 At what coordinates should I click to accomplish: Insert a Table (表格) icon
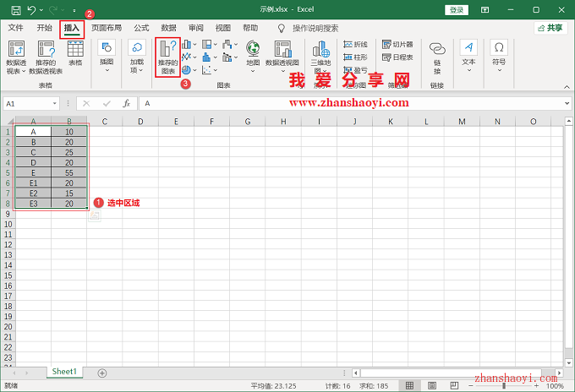click(x=75, y=53)
